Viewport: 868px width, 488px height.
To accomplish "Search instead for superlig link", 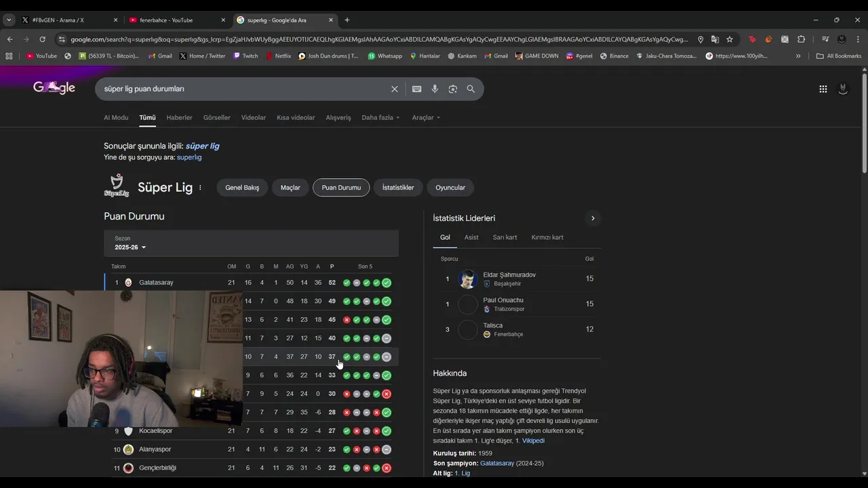I will pyautogui.click(x=189, y=157).
